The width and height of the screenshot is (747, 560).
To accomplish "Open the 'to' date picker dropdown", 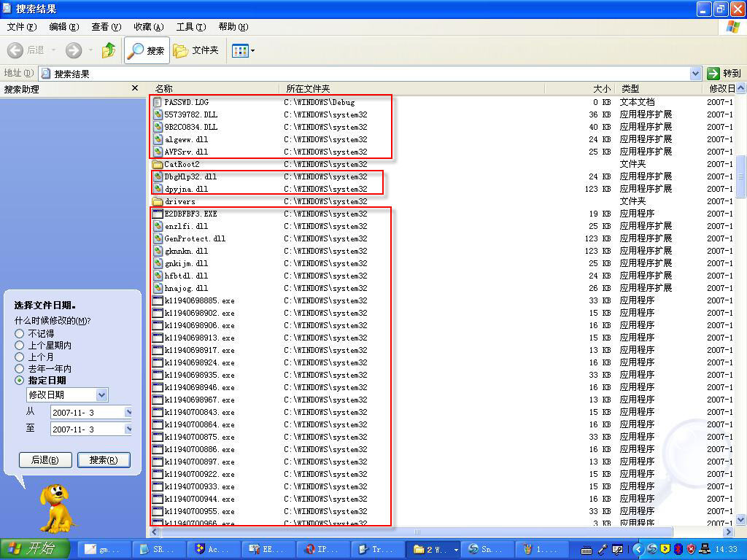I will click(128, 429).
